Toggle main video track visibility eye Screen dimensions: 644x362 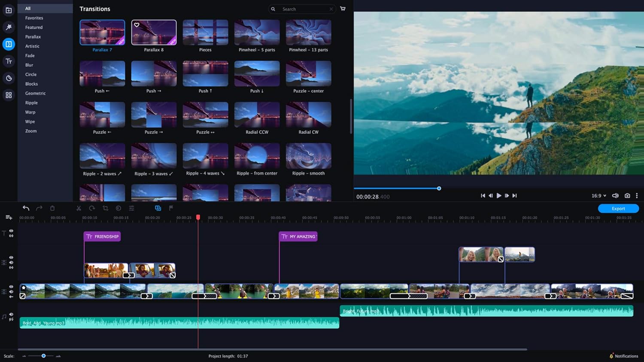pos(11,287)
